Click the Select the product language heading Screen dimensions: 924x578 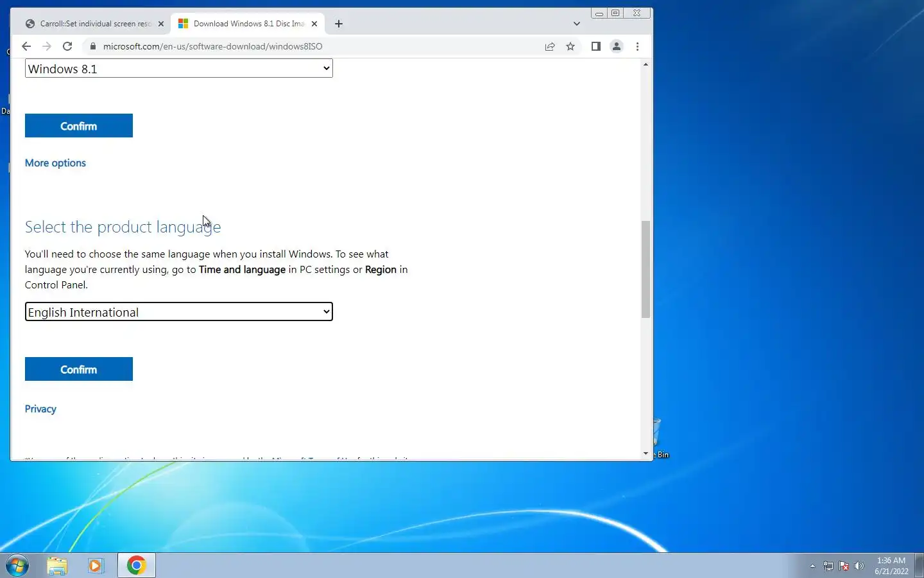(x=123, y=227)
